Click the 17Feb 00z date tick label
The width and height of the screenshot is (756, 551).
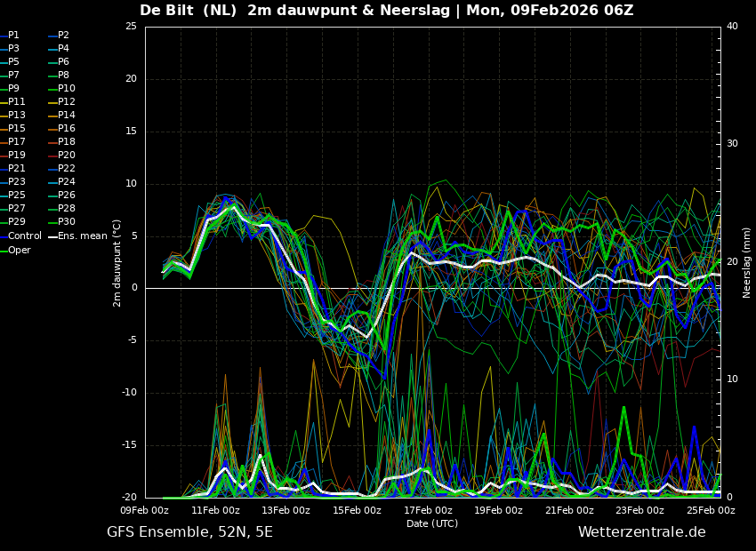coord(428,511)
